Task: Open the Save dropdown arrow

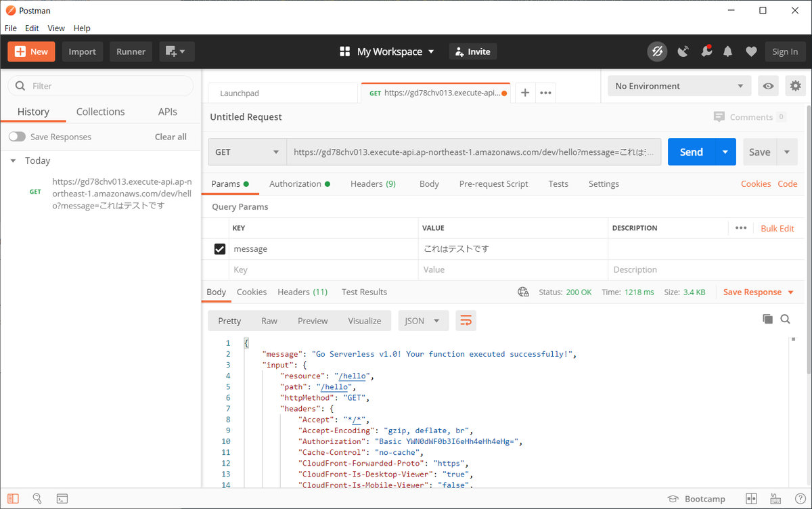Action: click(x=787, y=152)
